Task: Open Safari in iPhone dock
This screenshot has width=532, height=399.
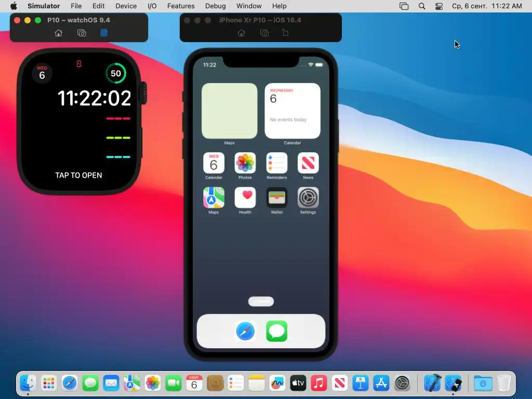Action: pos(245,331)
